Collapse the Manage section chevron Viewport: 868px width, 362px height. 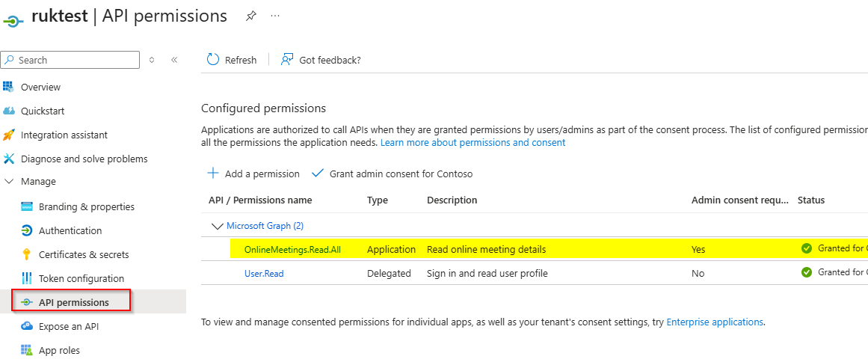9,181
